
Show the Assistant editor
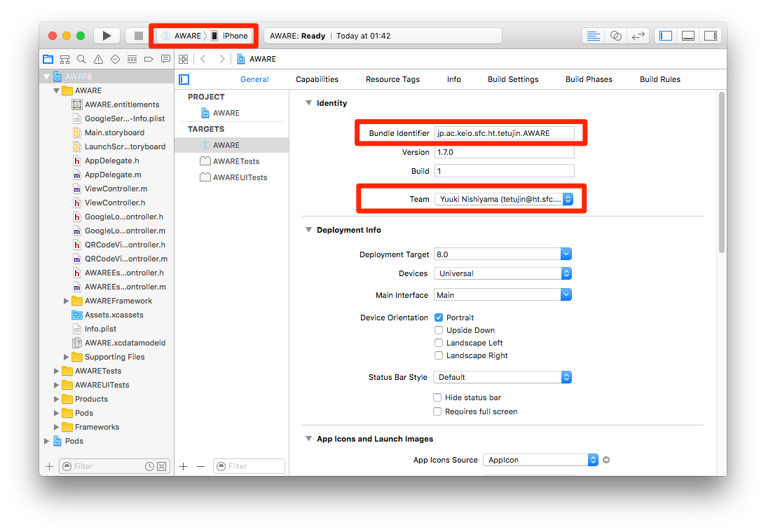615,36
